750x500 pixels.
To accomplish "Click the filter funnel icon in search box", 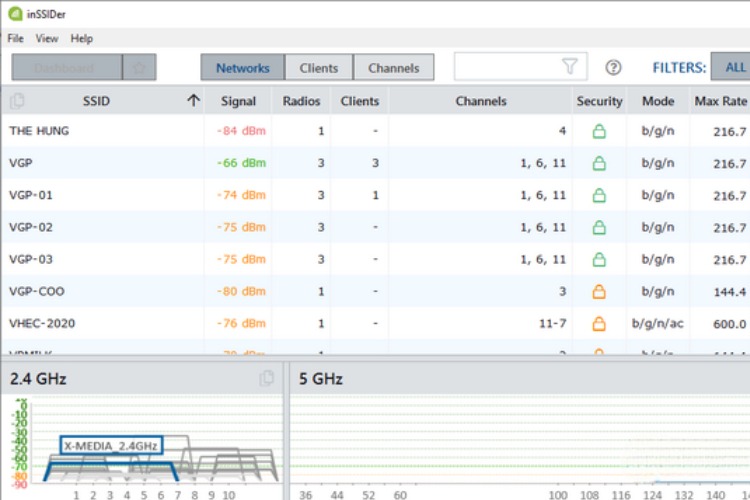I will pyautogui.click(x=570, y=67).
